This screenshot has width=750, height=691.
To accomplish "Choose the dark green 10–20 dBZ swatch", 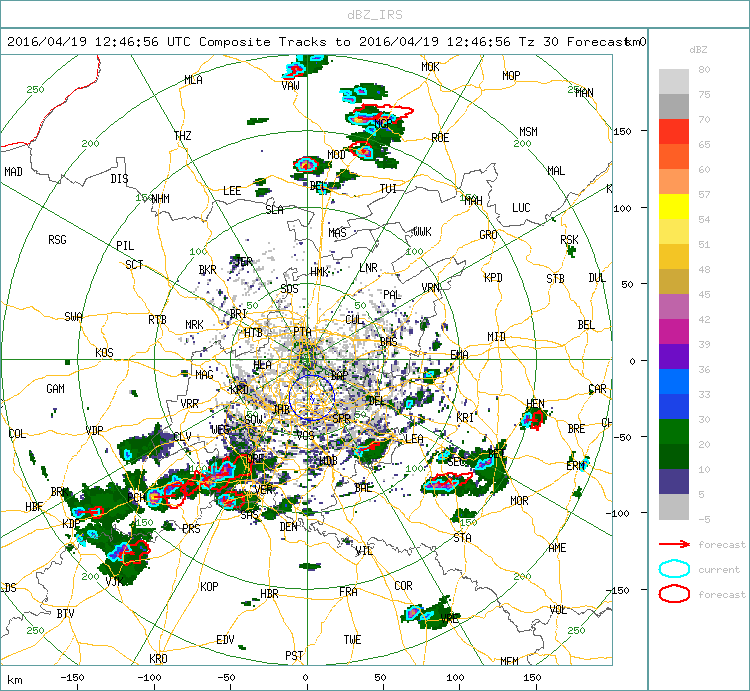I will coord(674,456).
